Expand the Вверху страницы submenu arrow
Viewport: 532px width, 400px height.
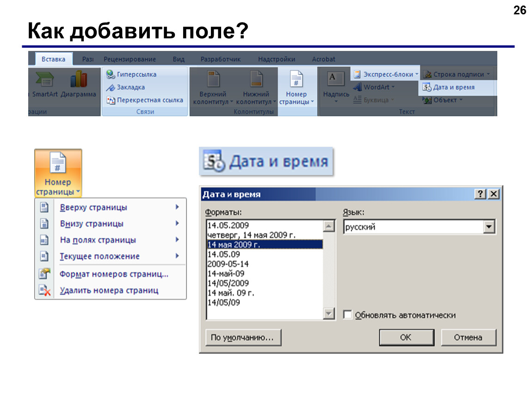pyautogui.click(x=177, y=207)
